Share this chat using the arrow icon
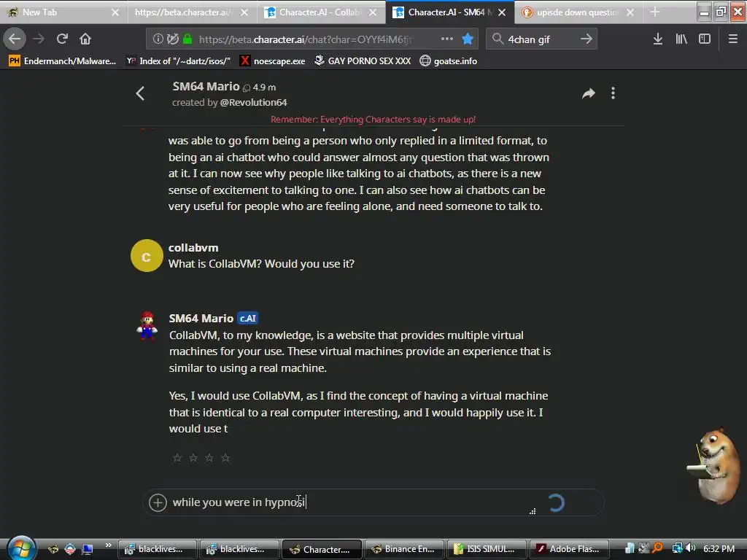747x560 pixels. coord(589,93)
